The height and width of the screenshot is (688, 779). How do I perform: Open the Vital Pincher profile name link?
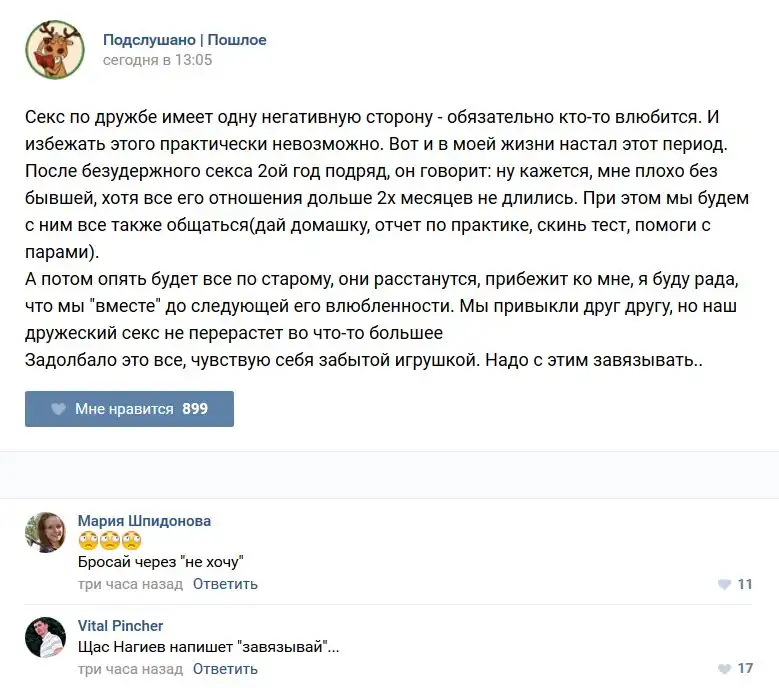[x=120, y=626]
